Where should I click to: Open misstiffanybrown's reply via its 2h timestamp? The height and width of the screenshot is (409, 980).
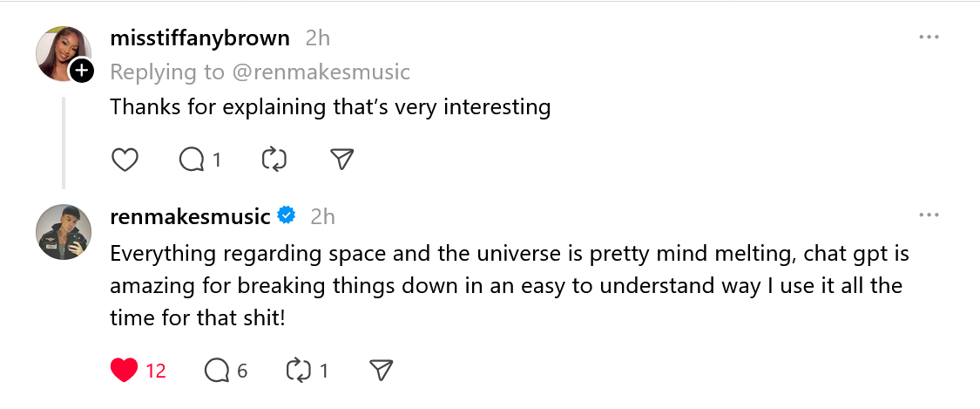[x=318, y=38]
